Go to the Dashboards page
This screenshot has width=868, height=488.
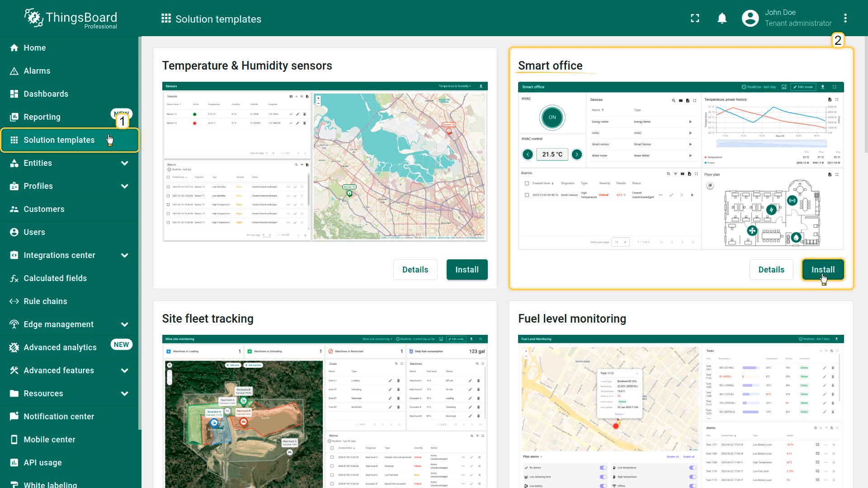46,94
